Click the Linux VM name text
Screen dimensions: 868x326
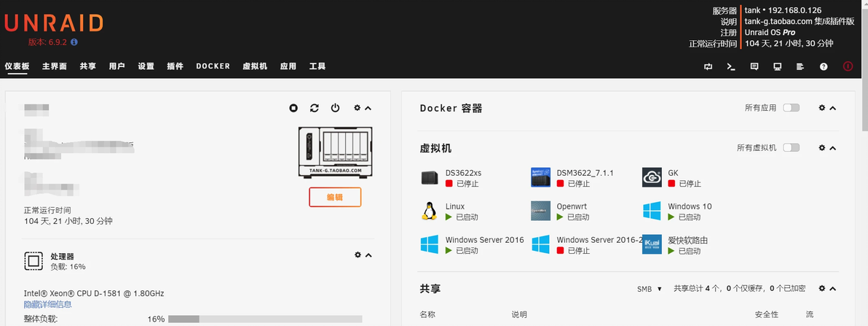(455, 206)
